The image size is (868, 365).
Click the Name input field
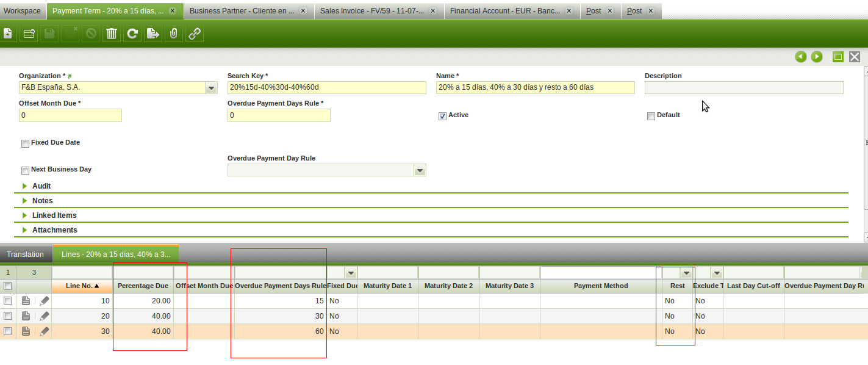[x=536, y=87]
